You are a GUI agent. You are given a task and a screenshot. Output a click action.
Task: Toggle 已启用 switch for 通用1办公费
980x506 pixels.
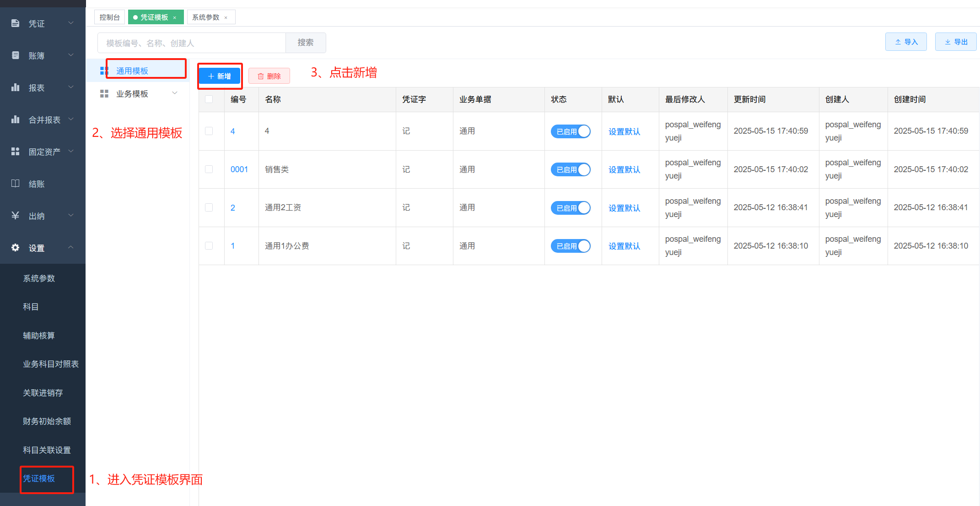pos(571,246)
